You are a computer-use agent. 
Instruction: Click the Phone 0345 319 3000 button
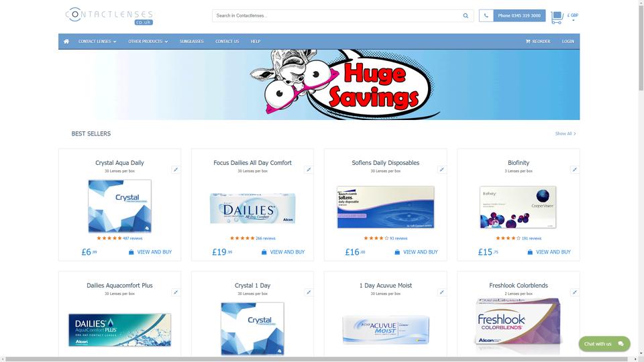click(x=519, y=15)
